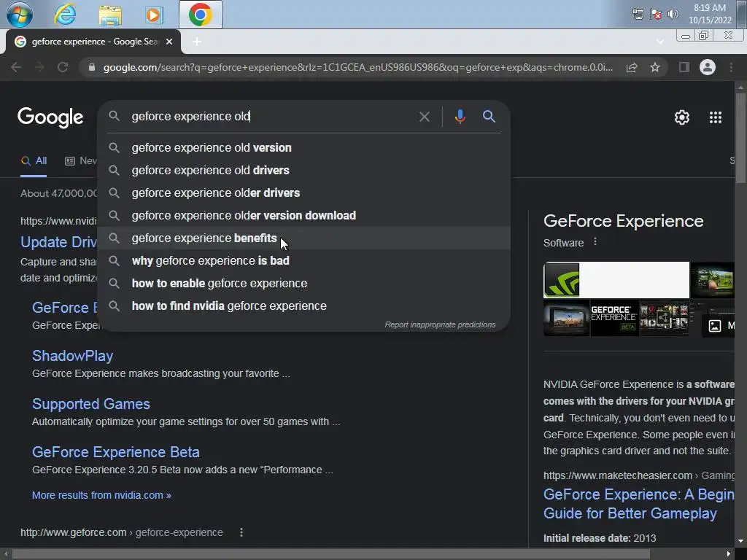Click More results from nvidia.com
This screenshot has height=560, width=747.
click(101, 495)
